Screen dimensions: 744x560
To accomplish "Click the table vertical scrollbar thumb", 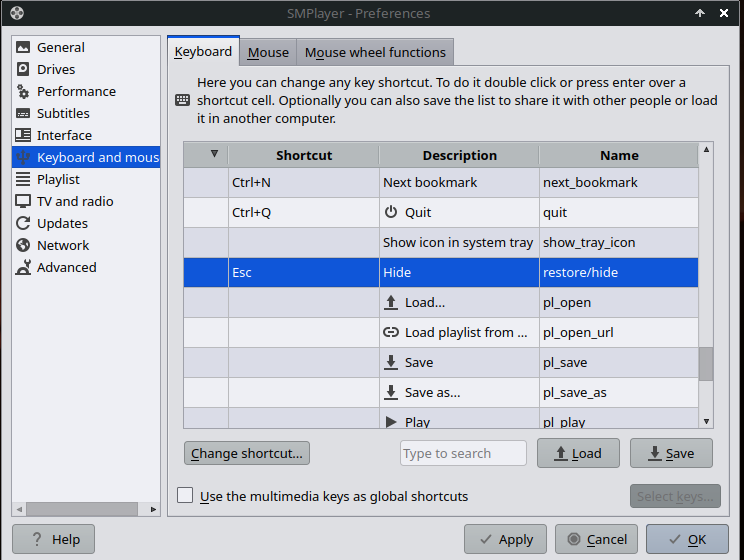I will coord(706,364).
